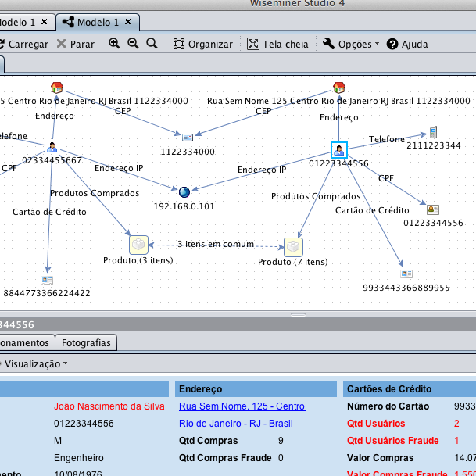Open the Rio de Janeiro - RJ - Brasil link
Viewport: 476px width, 476px height.
(236, 423)
